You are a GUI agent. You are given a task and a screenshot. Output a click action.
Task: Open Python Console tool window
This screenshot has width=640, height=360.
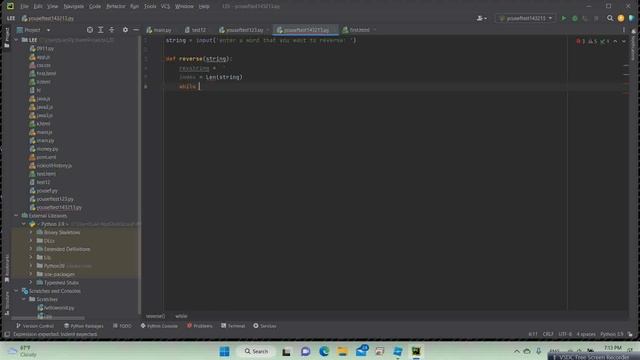point(159,326)
